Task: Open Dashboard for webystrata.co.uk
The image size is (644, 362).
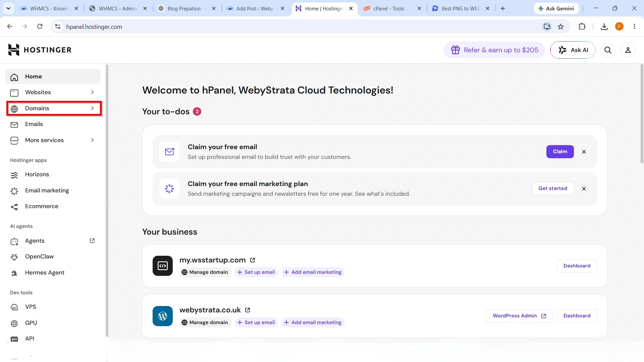Action: 577,316
